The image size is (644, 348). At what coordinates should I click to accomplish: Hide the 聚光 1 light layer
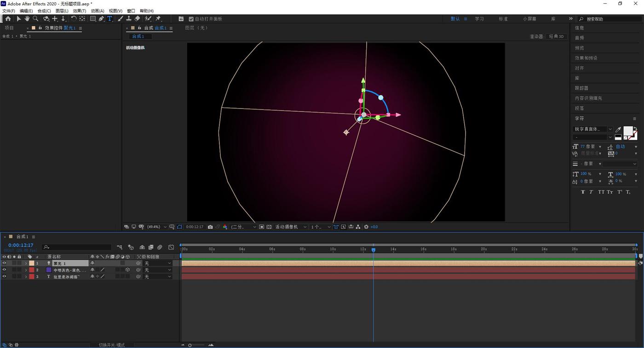click(4, 263)
